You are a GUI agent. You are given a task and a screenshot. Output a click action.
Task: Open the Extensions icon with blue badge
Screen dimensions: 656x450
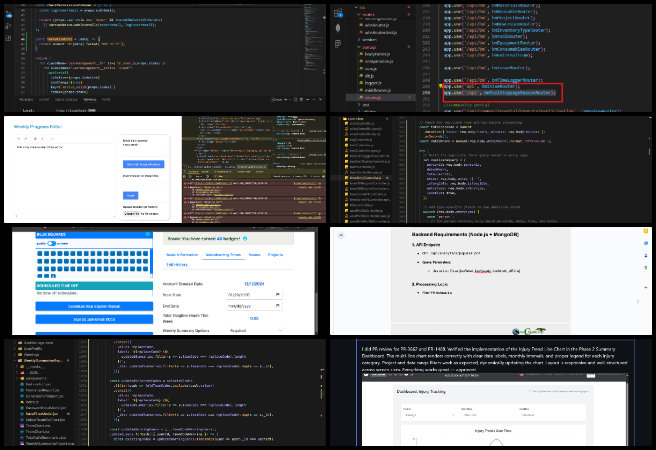coord(338,13)
